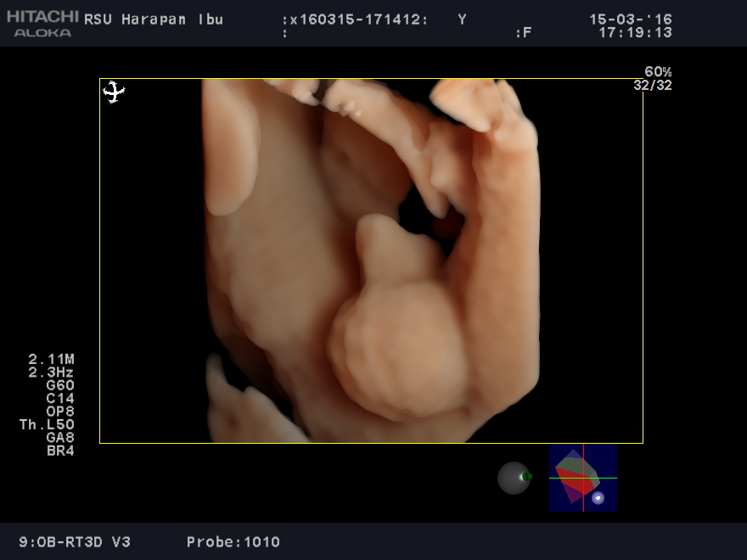Click the Th.L50 threshold setting
Viewport: 747px width, 560px height.
pyautogui.click(x=47, y=424)
